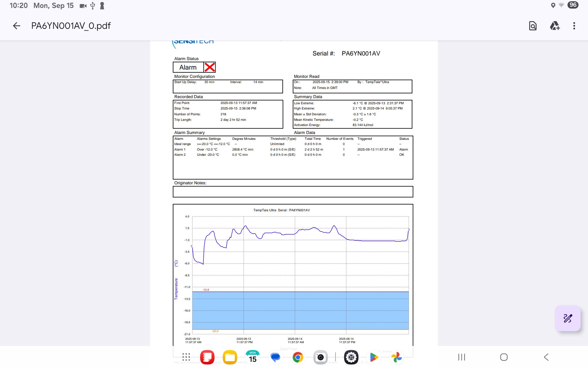Launch the red Samsung Notes app
Viewport: 588px width, 368px height.
207,357
